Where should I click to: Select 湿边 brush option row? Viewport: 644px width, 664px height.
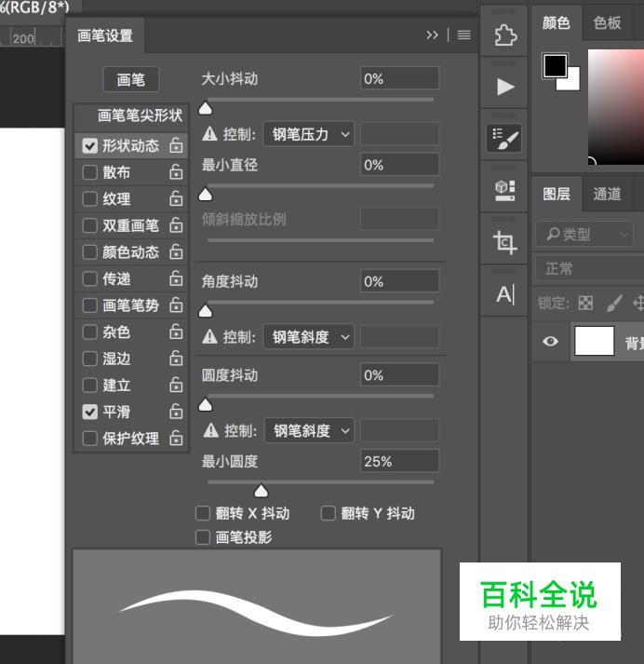click(131, 359)
